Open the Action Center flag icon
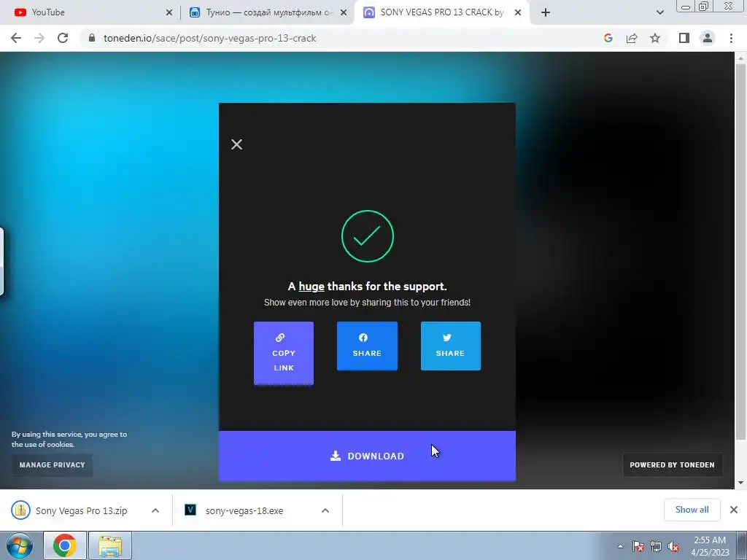 (638, 547)
